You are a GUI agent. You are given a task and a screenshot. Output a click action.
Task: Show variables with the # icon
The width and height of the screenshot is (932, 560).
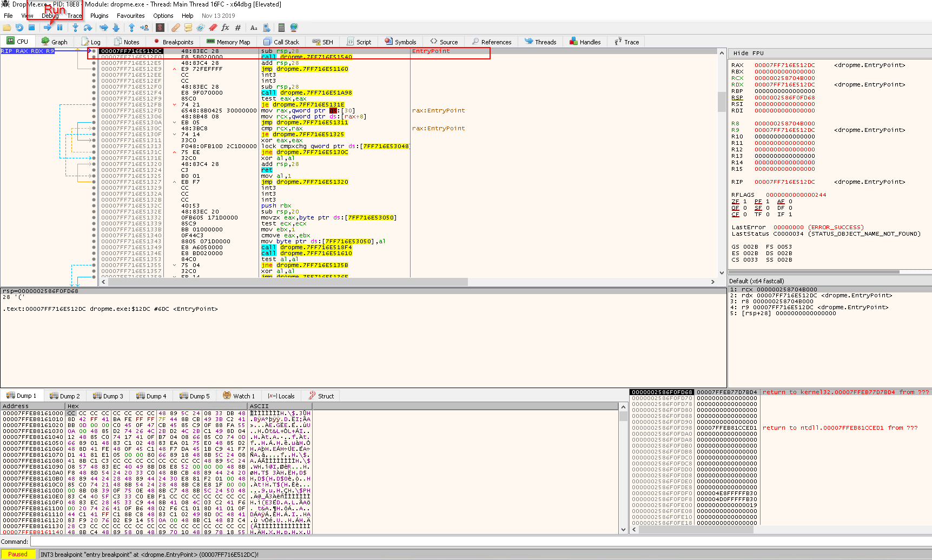click(x=238, y=28)
